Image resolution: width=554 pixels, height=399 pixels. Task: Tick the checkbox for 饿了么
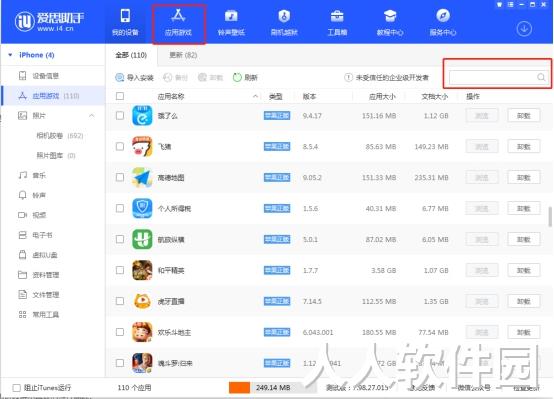point(120,116)
